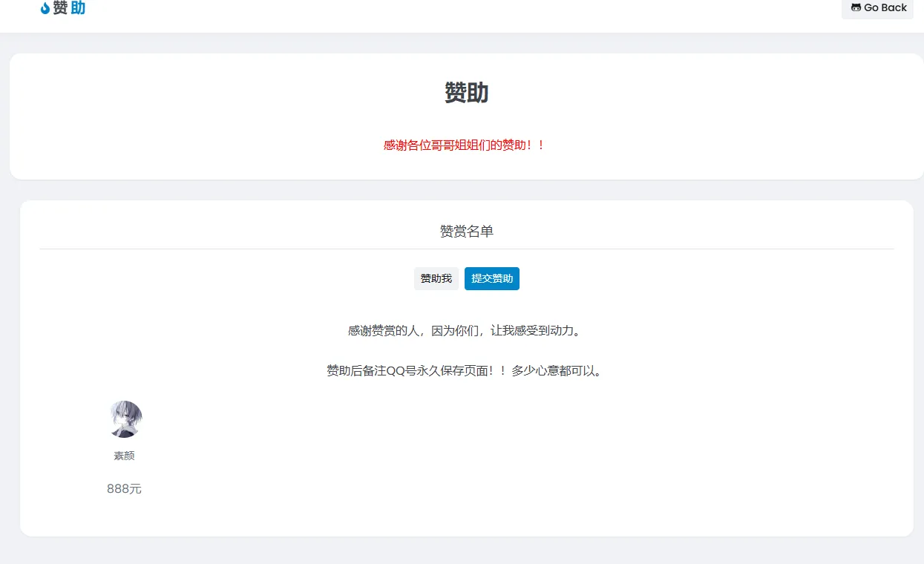The image size is (924, 564).
Task: Tap the droplet icon before the site title
Action: [x=45, y=8]
